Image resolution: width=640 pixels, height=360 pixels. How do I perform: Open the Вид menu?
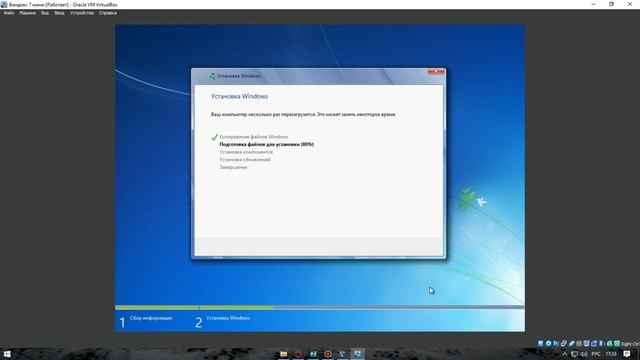click(44, 13)
